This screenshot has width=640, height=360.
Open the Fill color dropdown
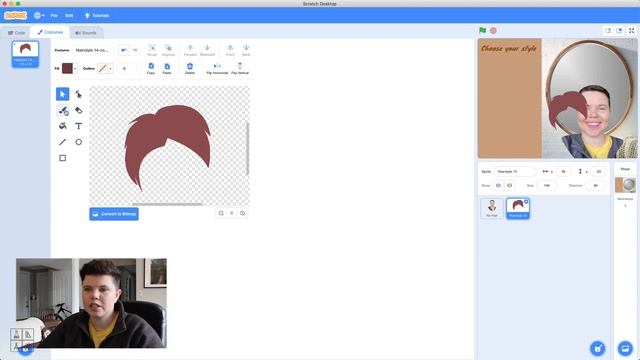point(75,69)
